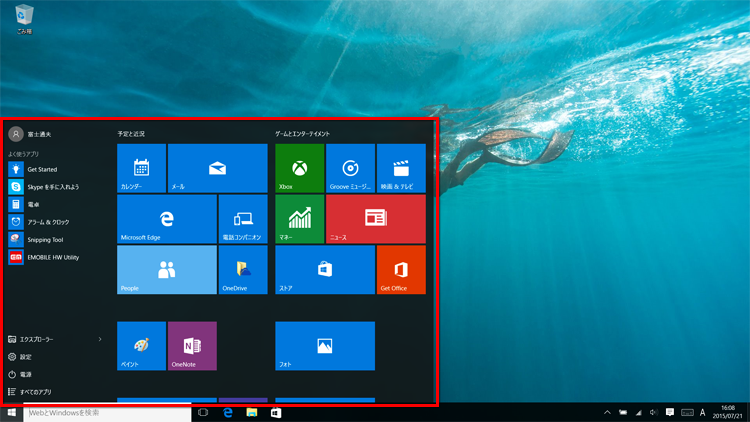
Task: Launch the Groove ミュージック tile
Action: [350, 168]
